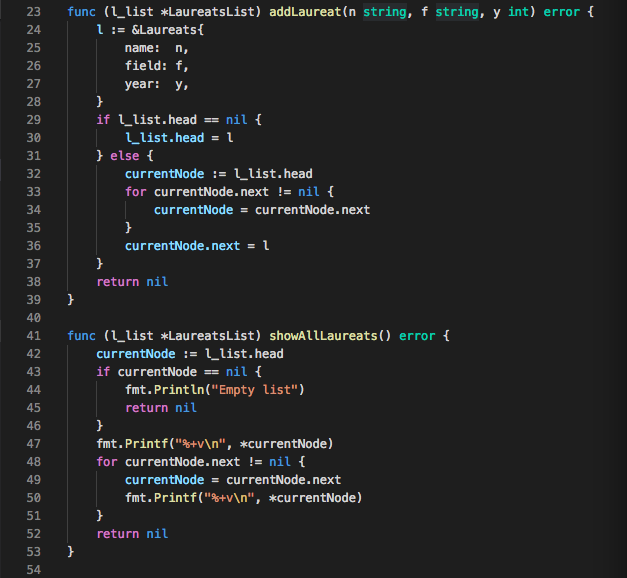Click line number 54 in the gutter
The height and width of the screenshot is (578, 627).
tap(34, 570)
